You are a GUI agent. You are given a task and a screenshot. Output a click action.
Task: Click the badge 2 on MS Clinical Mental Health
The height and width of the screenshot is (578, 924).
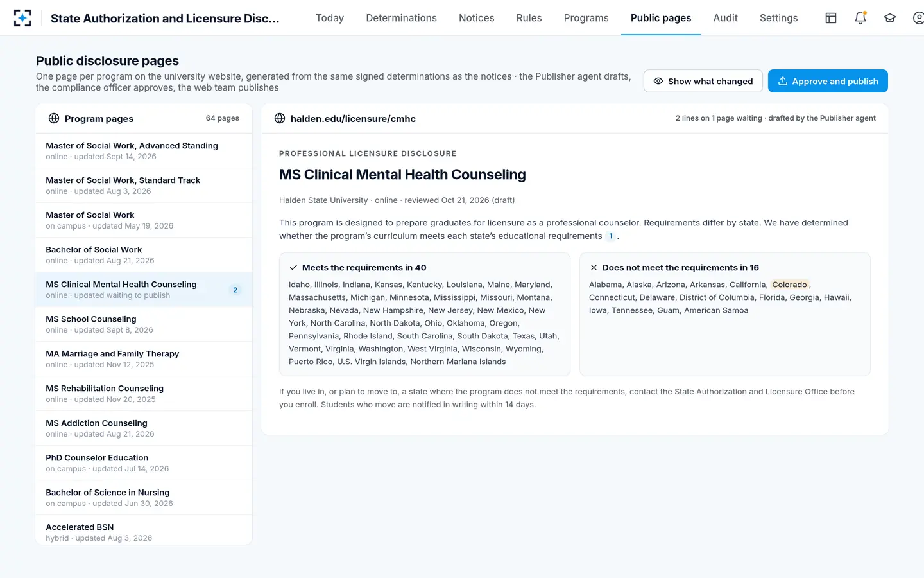235,290
